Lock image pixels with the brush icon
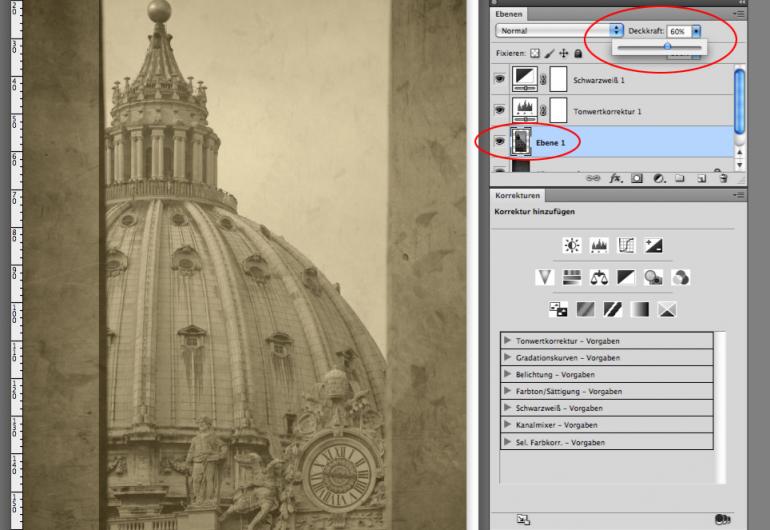Image resolution: width=770 pixels, height=530 pixels. [550, 53]
